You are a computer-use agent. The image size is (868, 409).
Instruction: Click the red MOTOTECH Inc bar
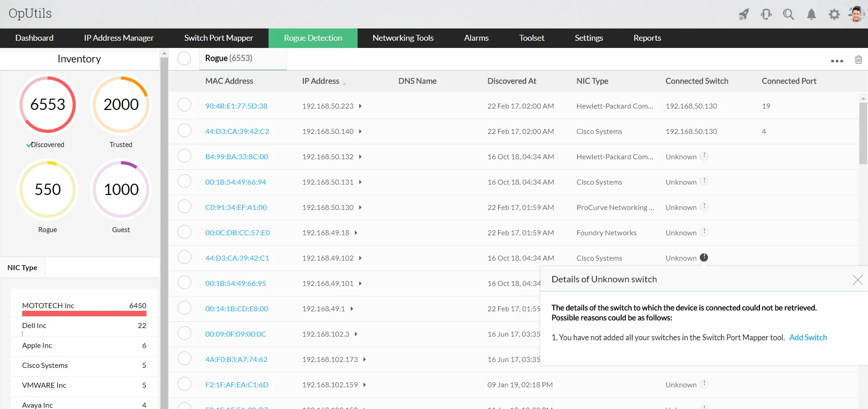pos(84,313)
